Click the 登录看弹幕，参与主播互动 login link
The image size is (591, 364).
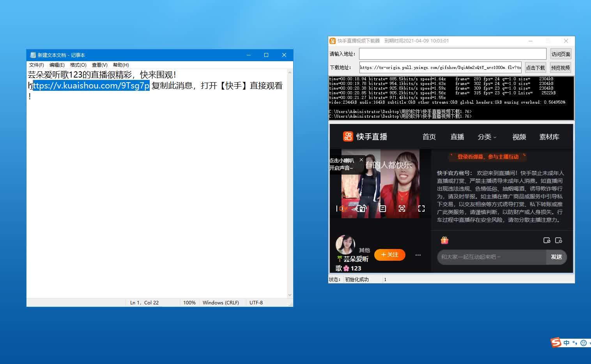(x=488, y=157)
